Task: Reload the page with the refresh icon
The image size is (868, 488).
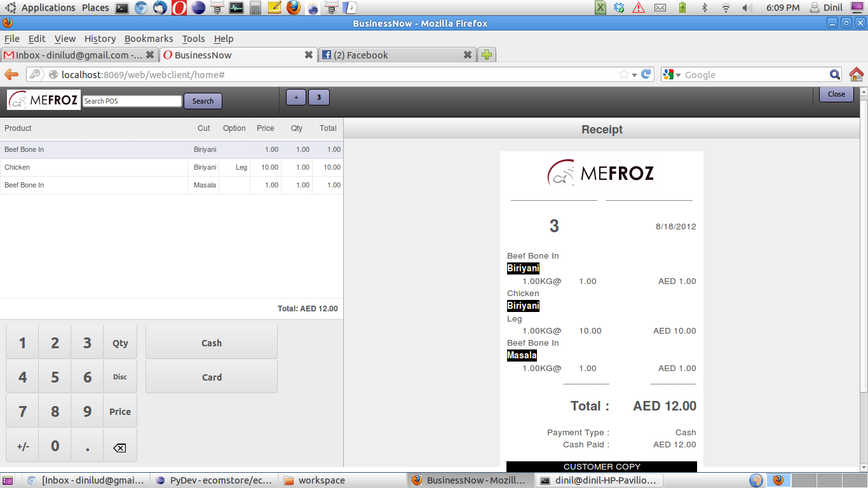Action: [x=646, y=74]
